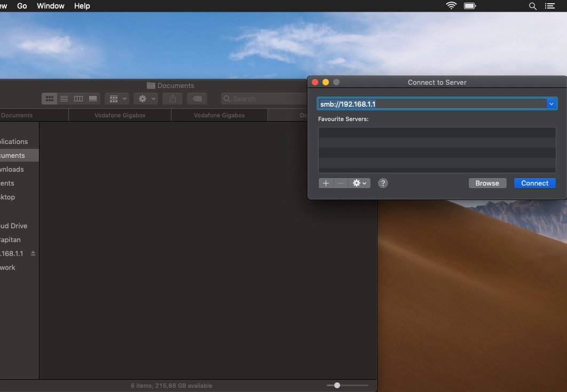This screenshot has width=567, height=392.
Task: Open the Connect to Server help
Action: (x=383, y=183)
